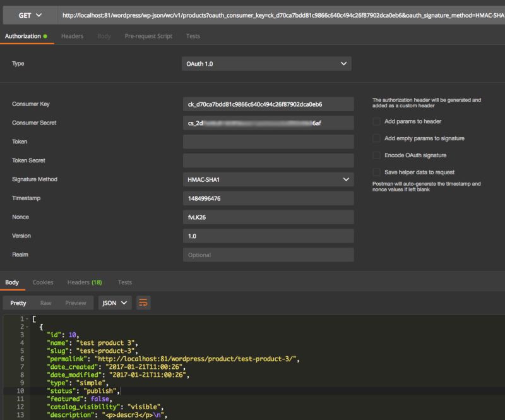Viewport: 505px width, 420px height.
Task: Enable Encode OAuth signature
Action: pyautogui.click(x=375, y=155)
